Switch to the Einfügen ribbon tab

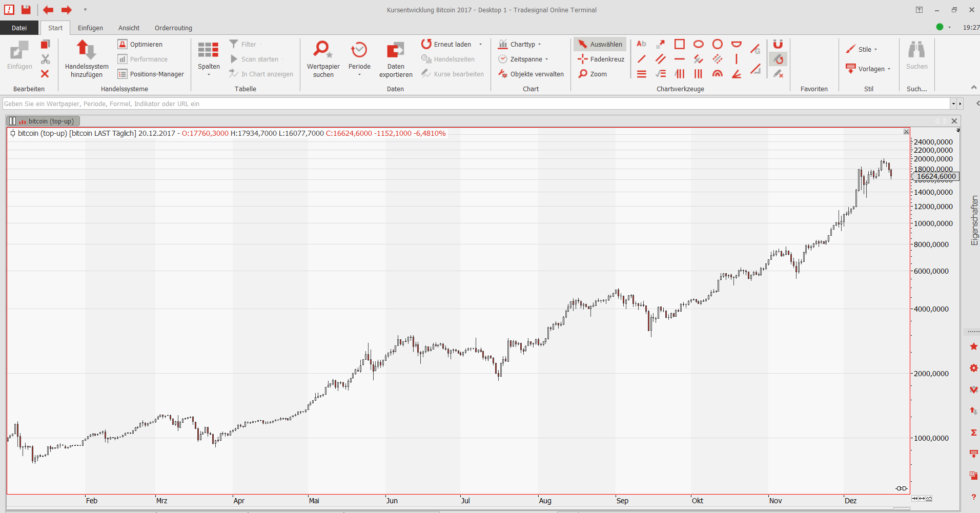pos(90,28)
